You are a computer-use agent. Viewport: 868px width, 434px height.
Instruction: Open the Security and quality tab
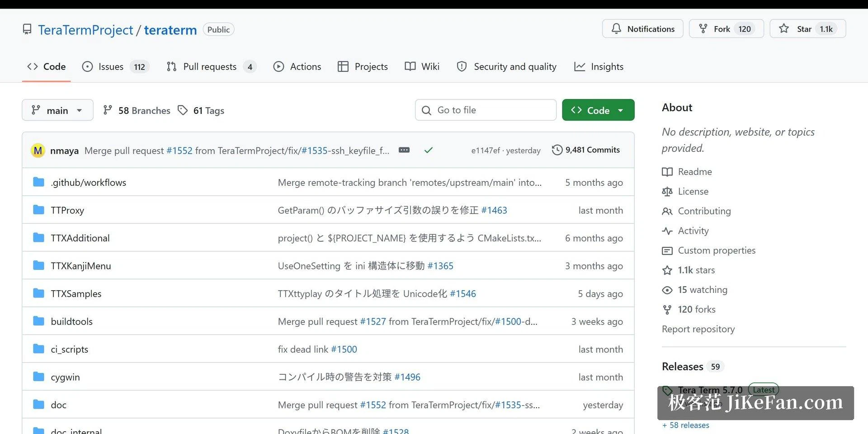pos(507,66)
